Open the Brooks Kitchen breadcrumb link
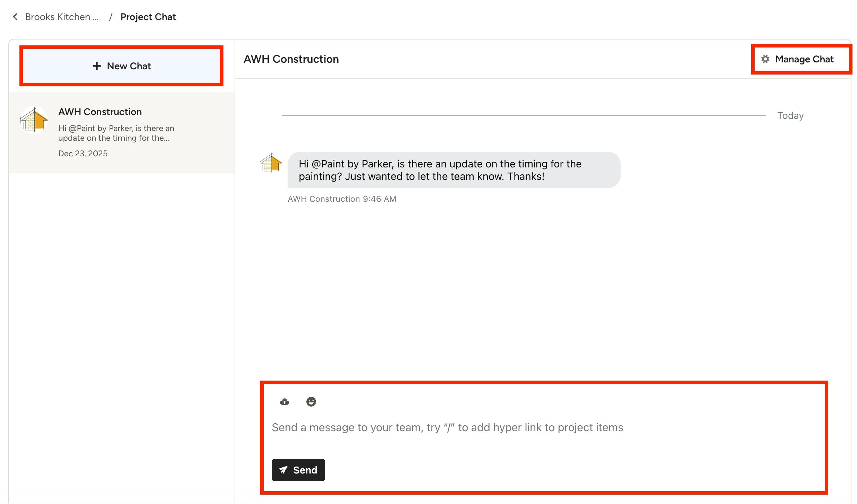This screenshot has width=857, height=504. tap(62, 17)
